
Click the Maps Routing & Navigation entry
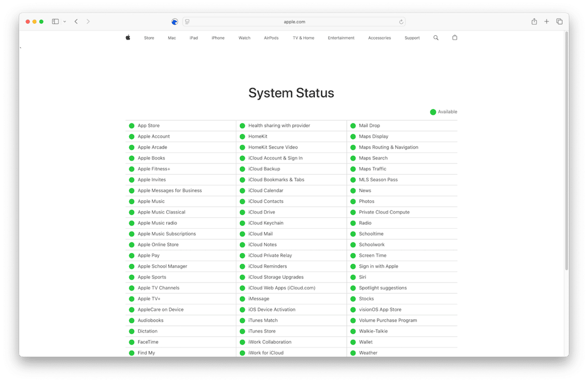pyautogui.click(x=388, y=147)
